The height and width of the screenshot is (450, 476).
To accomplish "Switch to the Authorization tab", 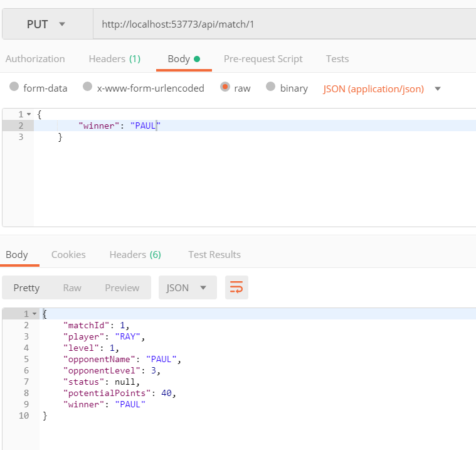I will coord(35,58).
